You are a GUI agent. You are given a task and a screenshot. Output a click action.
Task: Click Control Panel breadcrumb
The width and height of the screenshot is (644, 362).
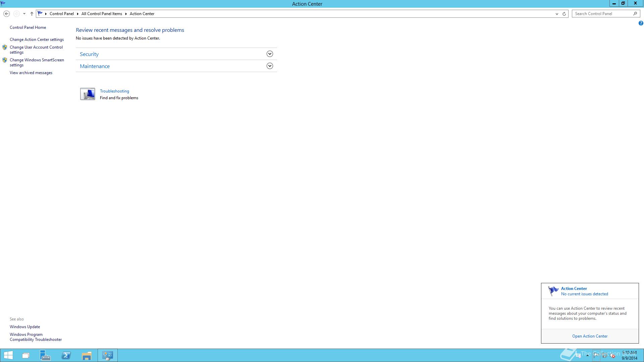pos(62,14)
